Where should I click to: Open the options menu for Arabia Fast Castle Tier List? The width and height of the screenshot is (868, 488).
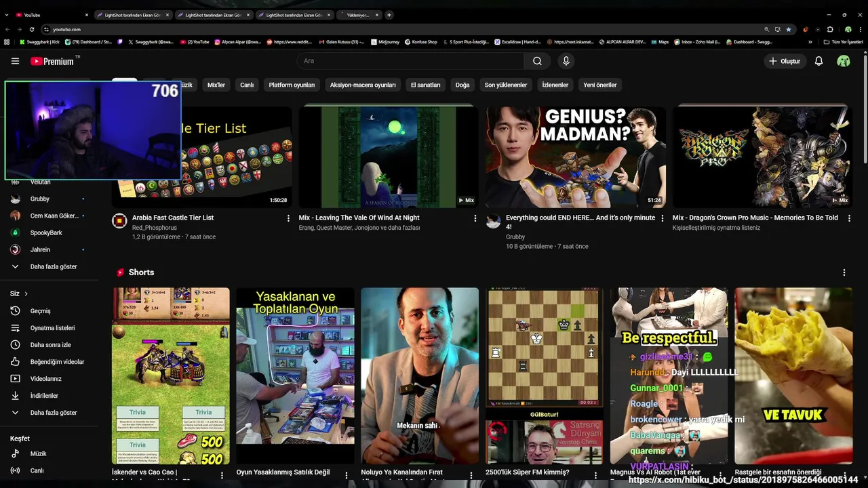[x=288, y=218]
